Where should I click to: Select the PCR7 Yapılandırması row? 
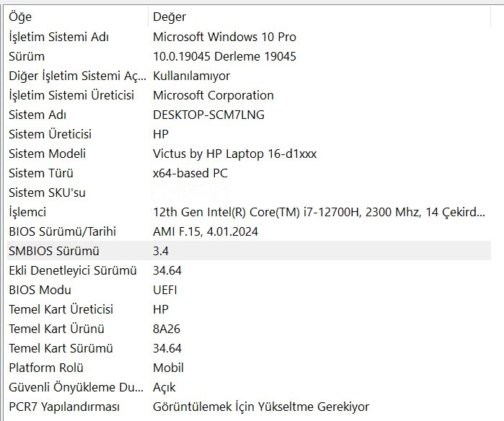pyautogui.click(x=63, y=407)
